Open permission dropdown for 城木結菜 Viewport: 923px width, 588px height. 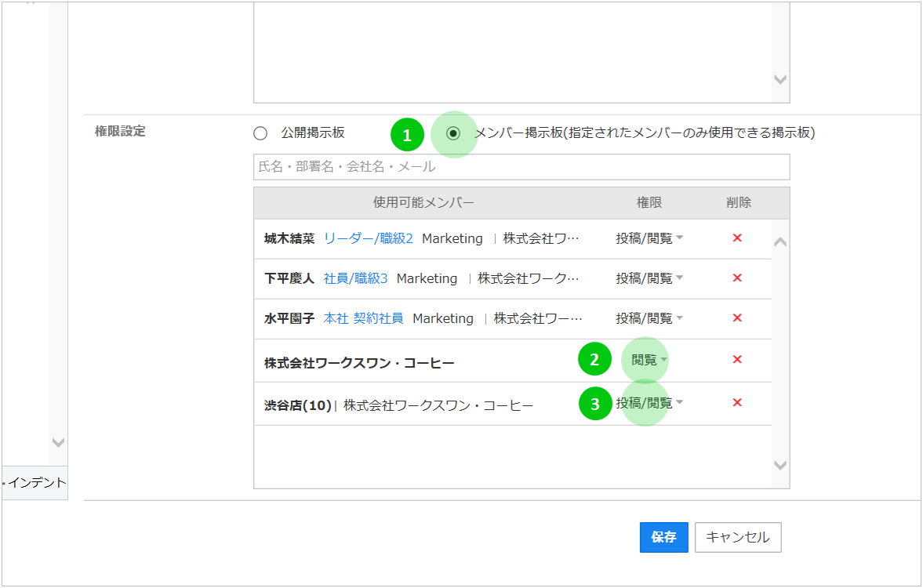649,238
